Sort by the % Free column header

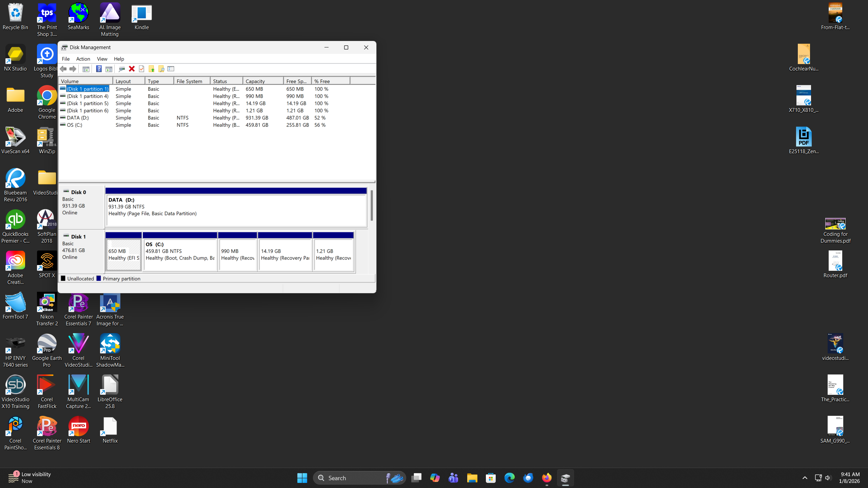[331, 81]
